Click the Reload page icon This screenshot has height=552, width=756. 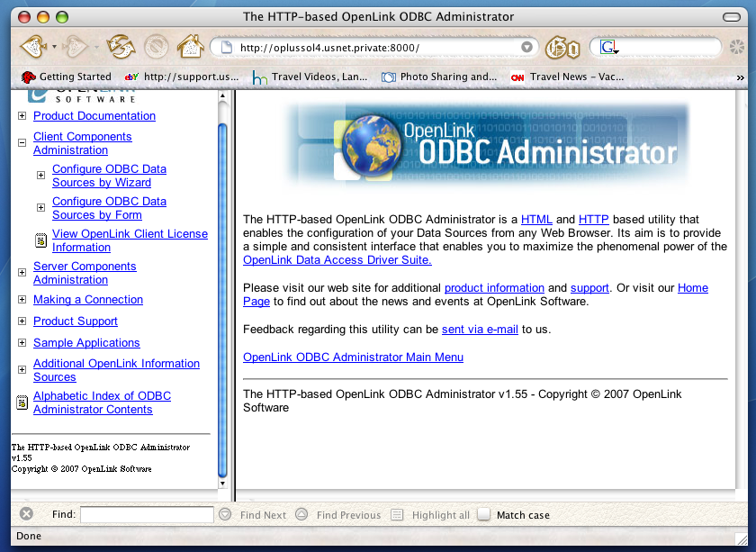click(120, 47)
